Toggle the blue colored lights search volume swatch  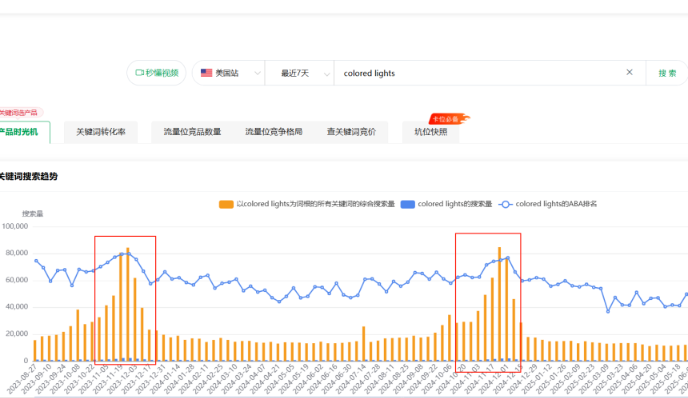[x=408, y=204]
